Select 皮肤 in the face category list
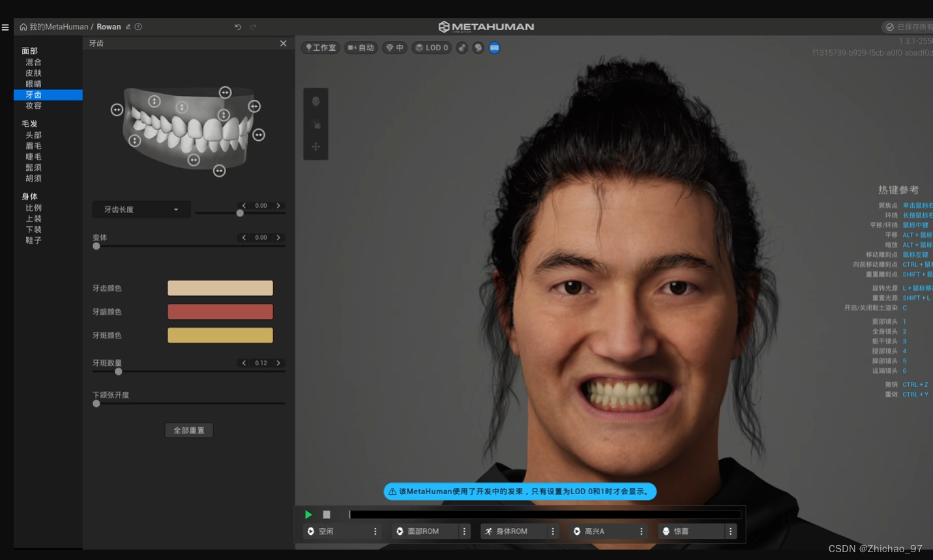 (x=33, y=73)
